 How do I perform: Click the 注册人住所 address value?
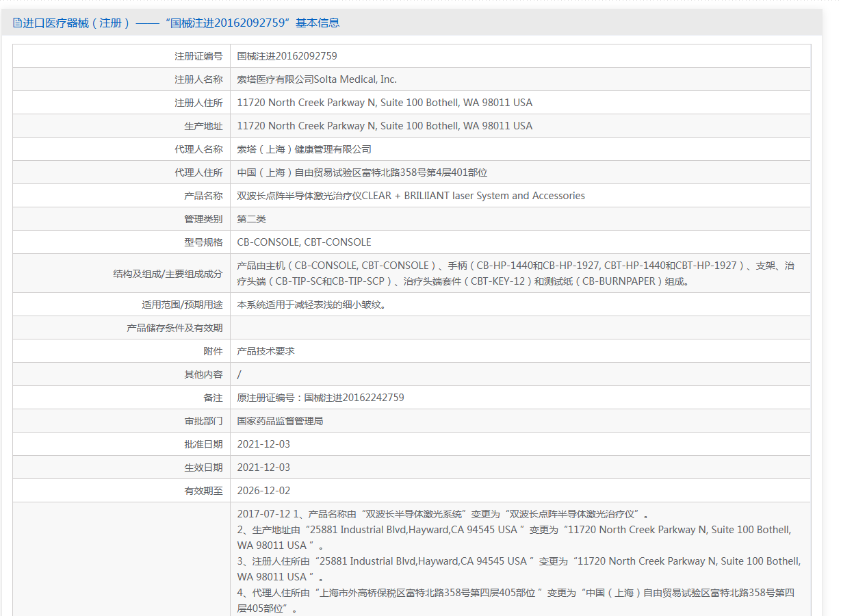tap(385, 103)
